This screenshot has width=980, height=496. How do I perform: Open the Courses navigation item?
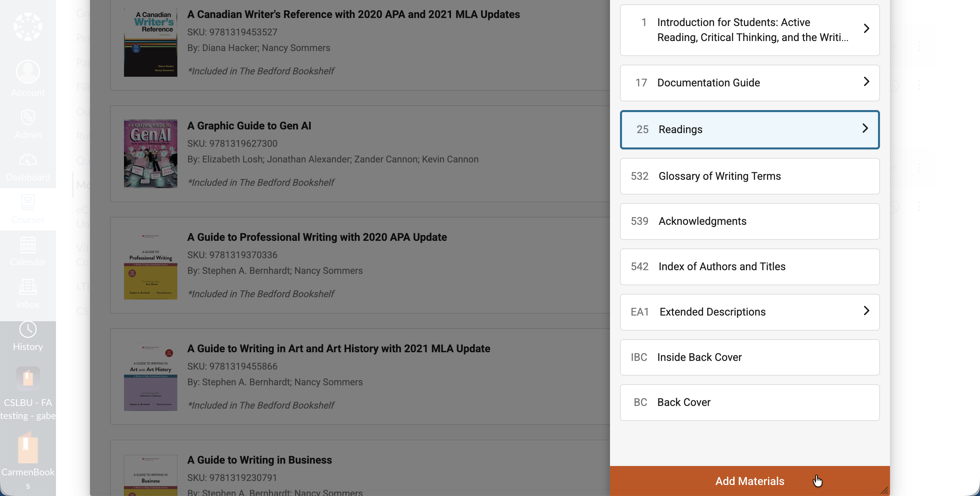click(28, 209)
